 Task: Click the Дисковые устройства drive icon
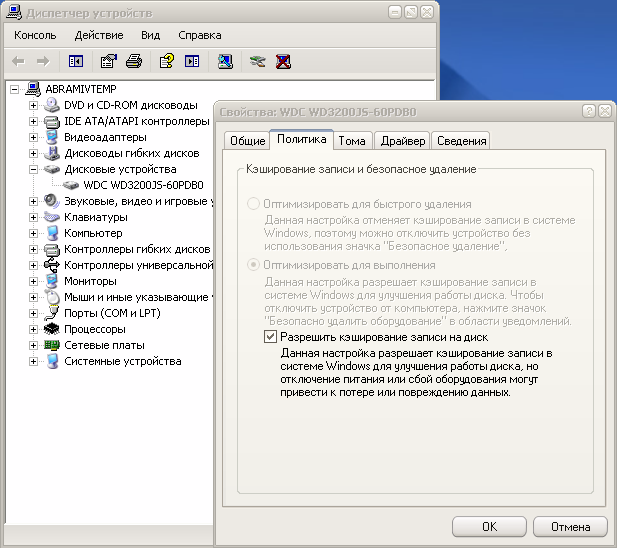[x=52, y=170]
